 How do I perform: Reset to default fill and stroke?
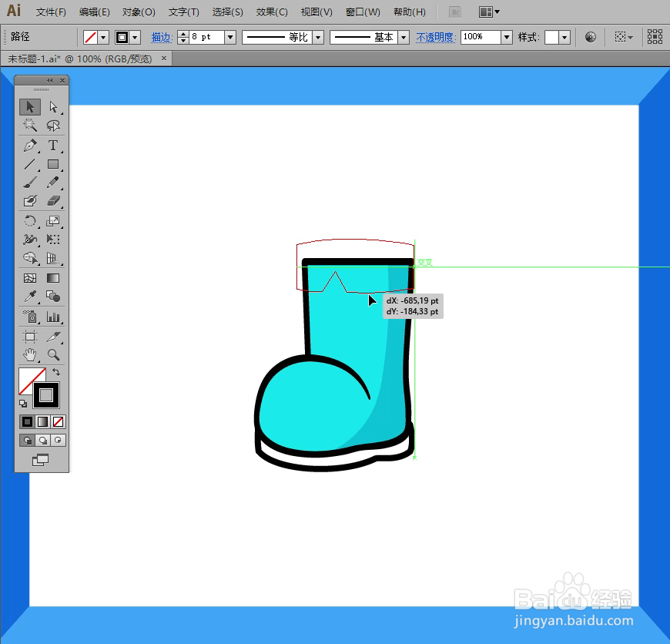tap(23, 404)
